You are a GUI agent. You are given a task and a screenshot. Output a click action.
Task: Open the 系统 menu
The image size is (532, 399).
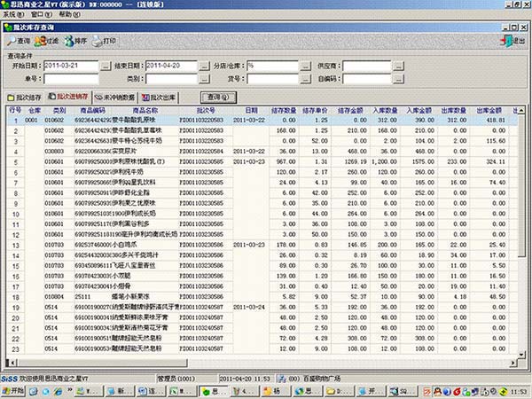(13, 14)
